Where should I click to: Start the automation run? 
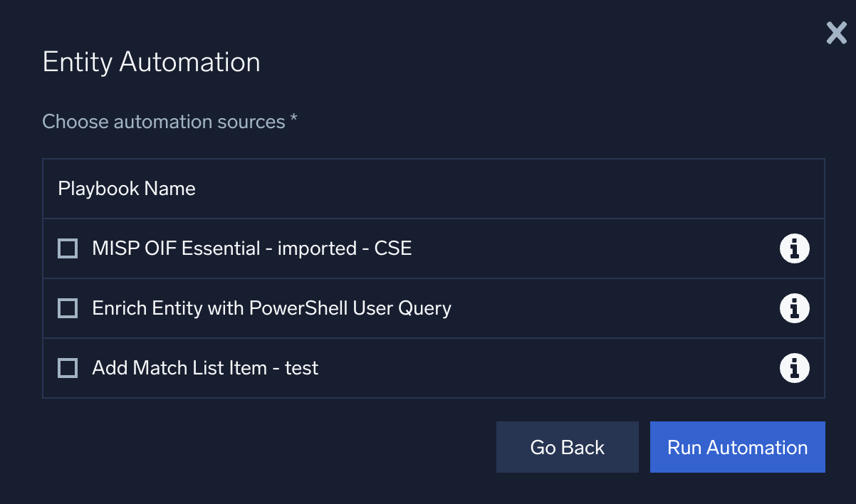[x=737, y=447]
